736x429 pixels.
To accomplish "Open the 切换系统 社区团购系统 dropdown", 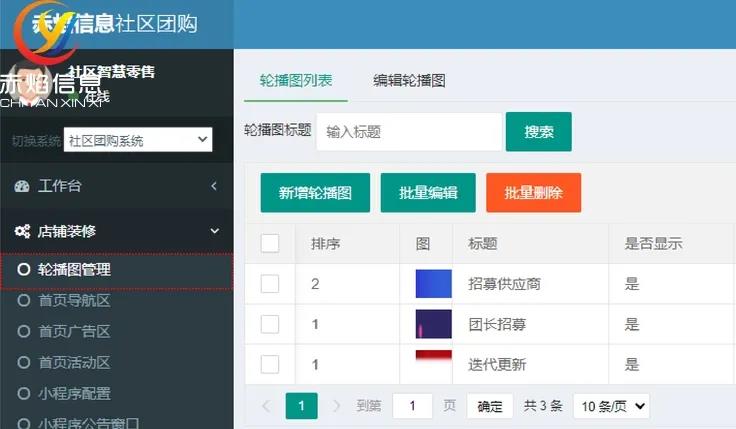I will click(138, 141).
